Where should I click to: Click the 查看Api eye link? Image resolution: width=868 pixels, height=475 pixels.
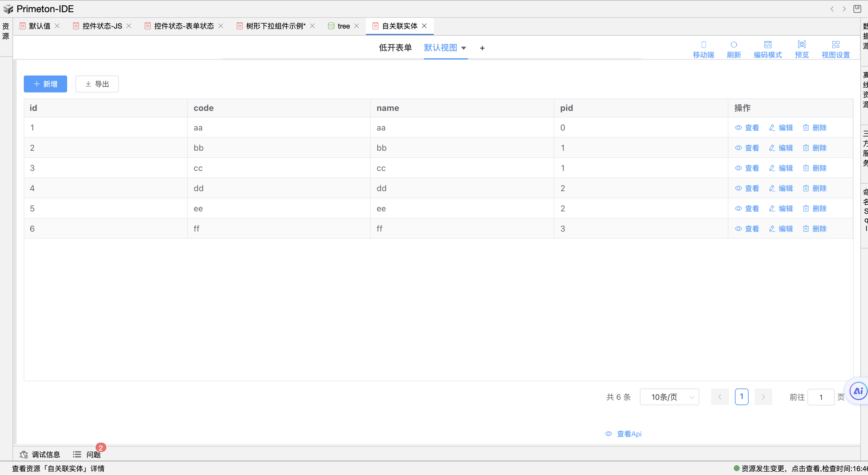click(x=623, y=434)
